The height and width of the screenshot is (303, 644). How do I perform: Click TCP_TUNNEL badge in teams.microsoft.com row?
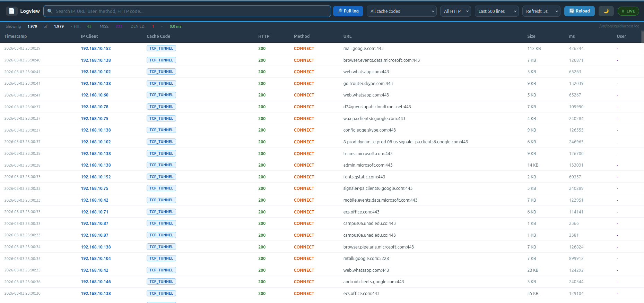pyautogui.click(x=161, y=153)
